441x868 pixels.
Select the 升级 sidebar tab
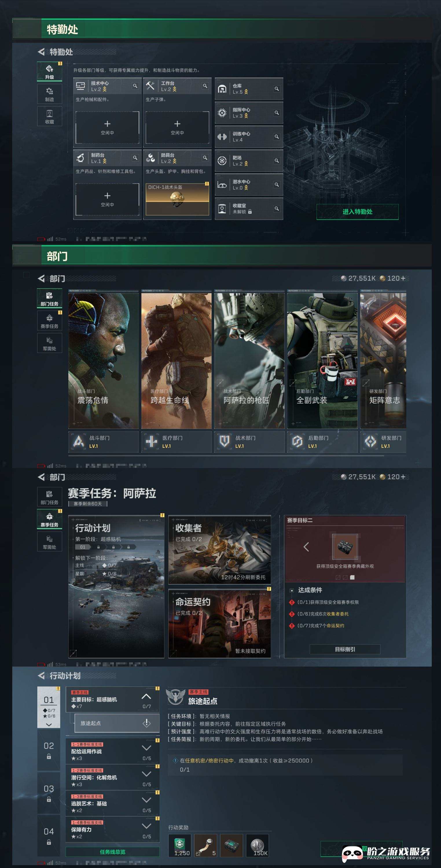(x=49, y=71)
